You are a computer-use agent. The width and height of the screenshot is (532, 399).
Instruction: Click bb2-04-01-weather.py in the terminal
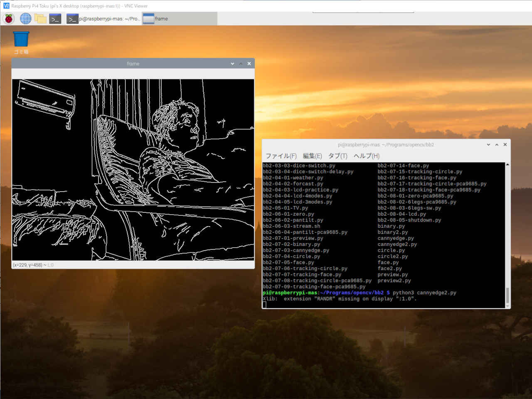pos(293,178)
